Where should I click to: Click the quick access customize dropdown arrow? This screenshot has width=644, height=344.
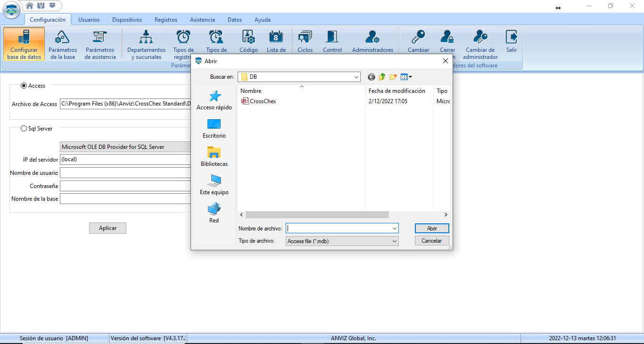pyautogui.click(x=52, y=6)
